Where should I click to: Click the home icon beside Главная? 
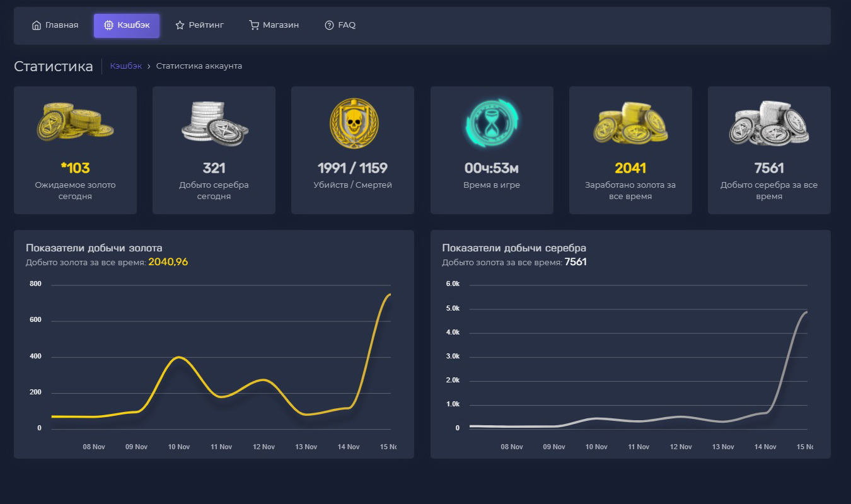(37, 25)
